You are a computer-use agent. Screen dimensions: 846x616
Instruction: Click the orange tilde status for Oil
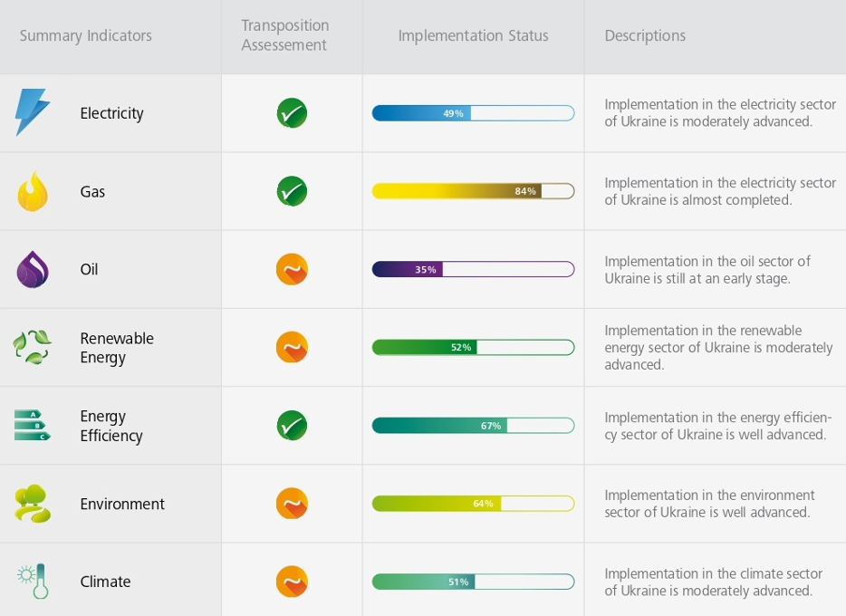click(292, 270)
